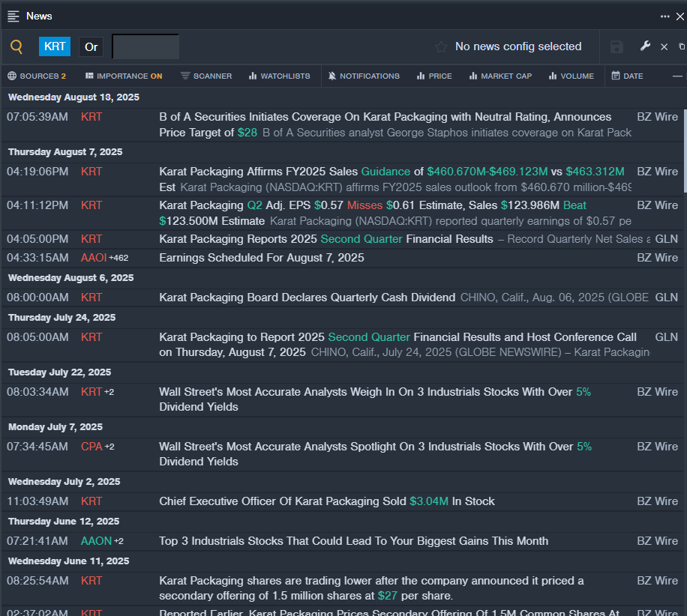Click the orange search magnifier icon
687x616 pixels.
(16, 46)
